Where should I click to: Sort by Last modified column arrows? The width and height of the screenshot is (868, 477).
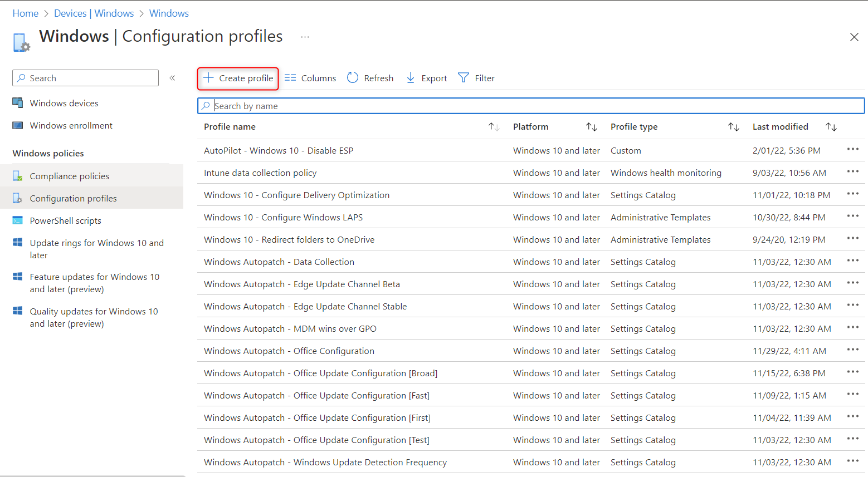pyautogui.click(x=831, y=127)
